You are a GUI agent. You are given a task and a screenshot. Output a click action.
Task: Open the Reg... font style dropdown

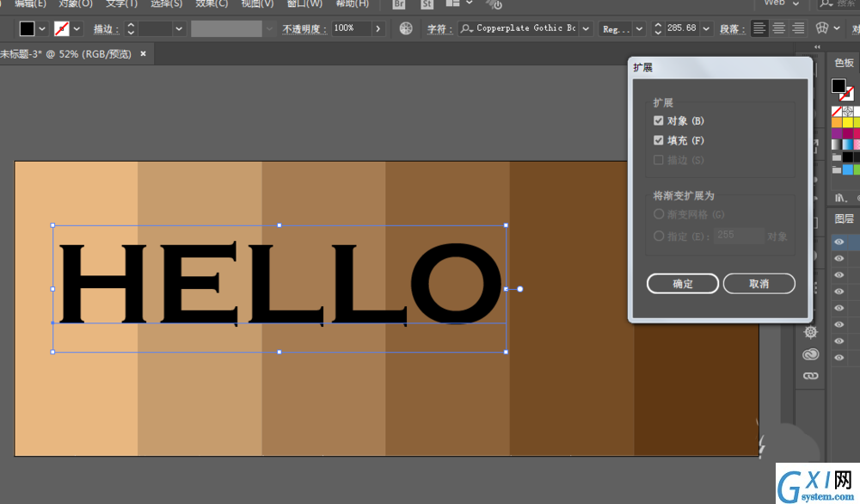tap(639, 28)
